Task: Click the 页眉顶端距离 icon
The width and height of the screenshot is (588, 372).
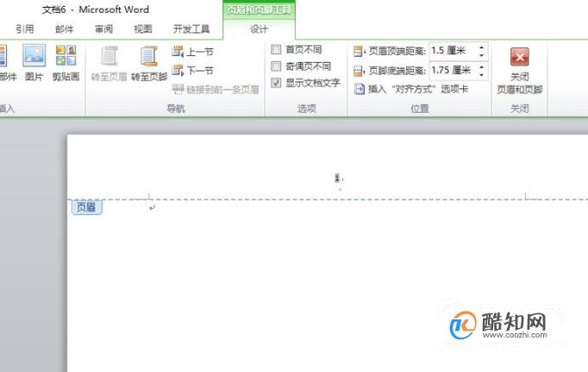Action: click(x=359, y=51)
